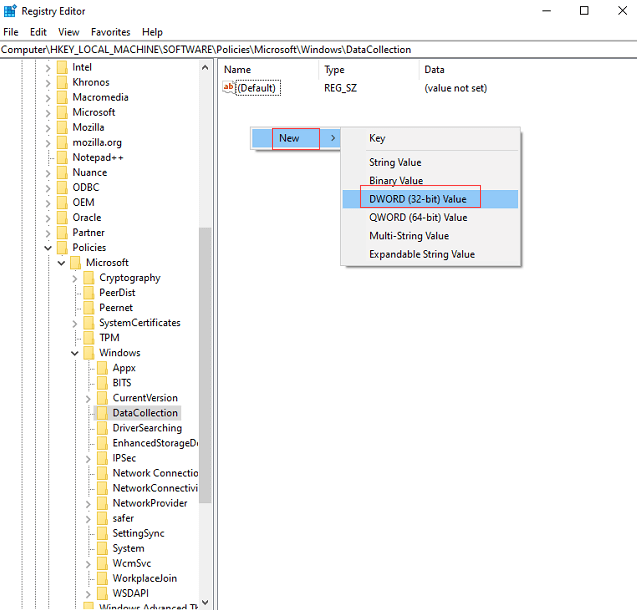Click the tree scrollbar down arrow
The height and width of the screenshot is (610, 637).
(205, 602)
